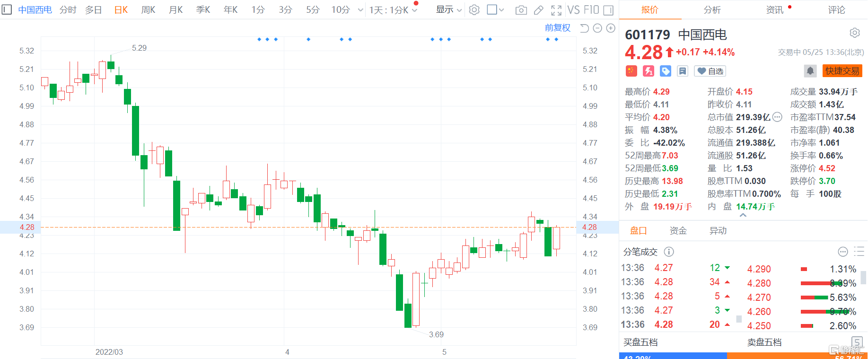Click VS compare button

(573, 10)
